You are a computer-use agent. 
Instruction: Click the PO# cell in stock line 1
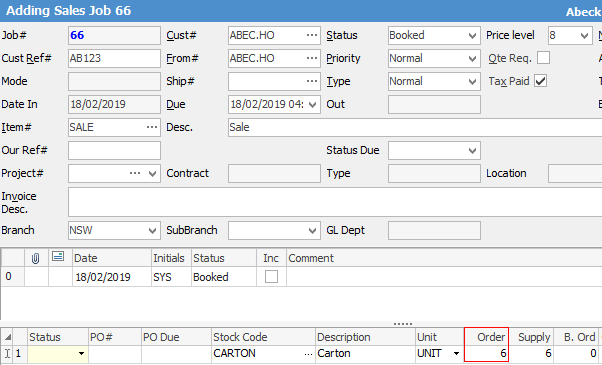(x=115, y=353)
